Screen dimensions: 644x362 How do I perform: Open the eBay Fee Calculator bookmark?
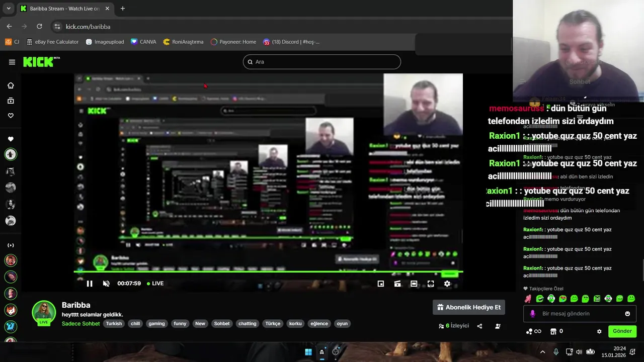coord(52,42)
